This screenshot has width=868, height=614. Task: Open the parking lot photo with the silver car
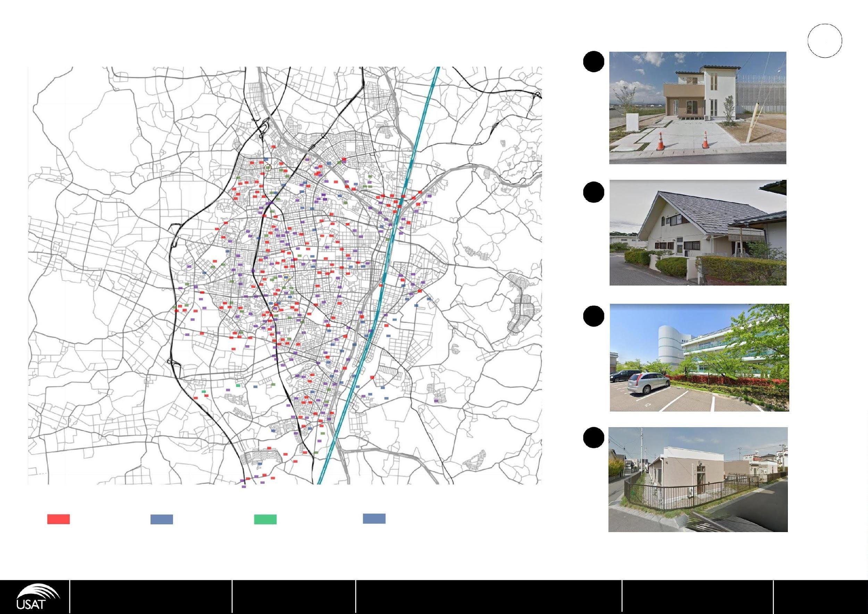point(699,358)
